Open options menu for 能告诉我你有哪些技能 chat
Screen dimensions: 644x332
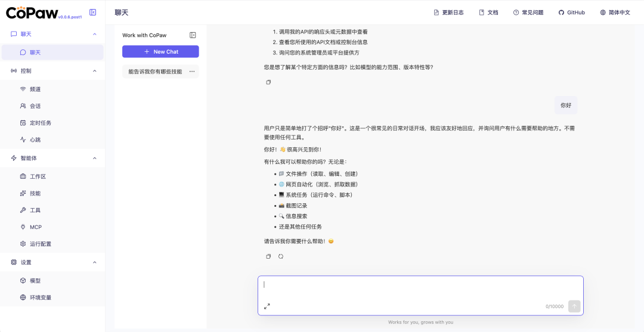192,72
